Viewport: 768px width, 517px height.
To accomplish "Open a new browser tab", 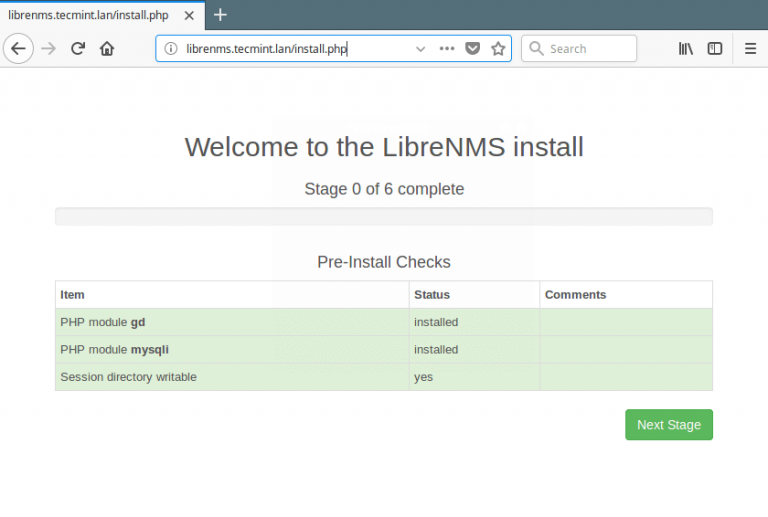I will [220, 14].
